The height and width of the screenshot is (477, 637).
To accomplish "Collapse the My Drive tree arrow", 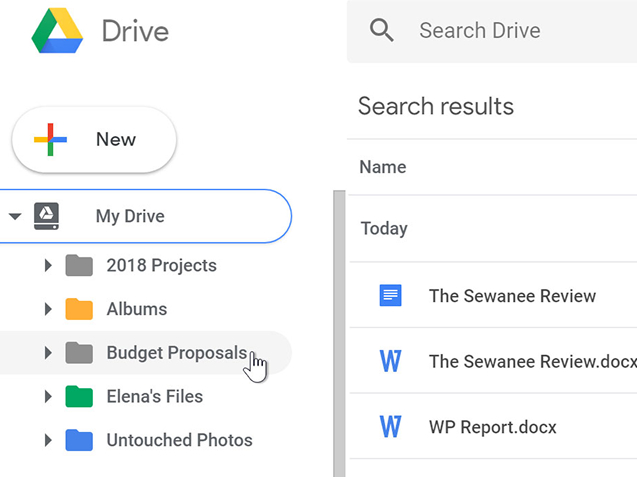I will click(x=14, y=216).
